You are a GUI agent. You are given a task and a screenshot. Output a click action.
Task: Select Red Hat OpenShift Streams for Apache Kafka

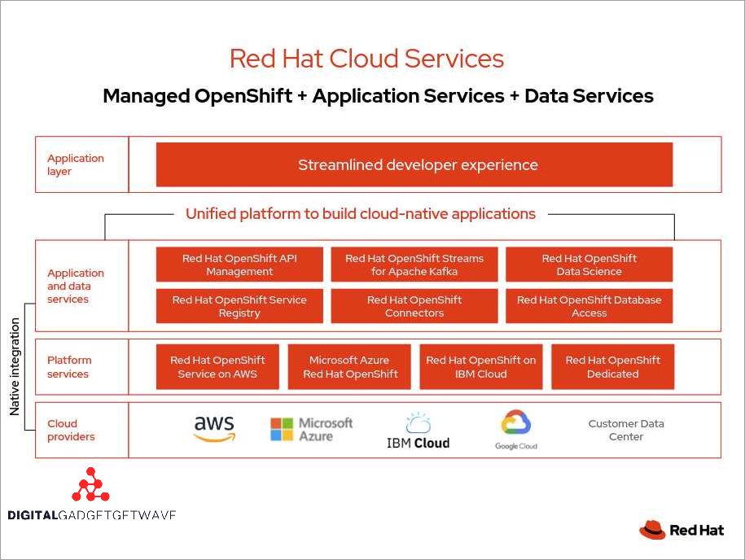tap(414, 265)
